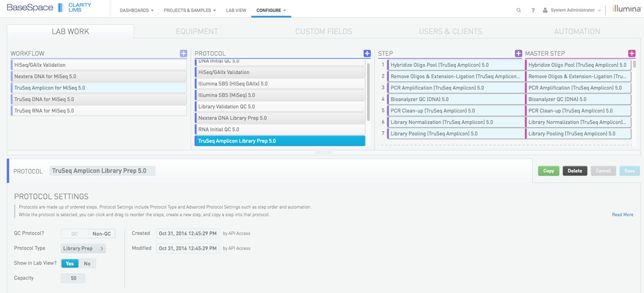The width and height of the screenshot is (644, 293).
Task: Add a new protocol with plus icon
Action: [x=367, y=53]
